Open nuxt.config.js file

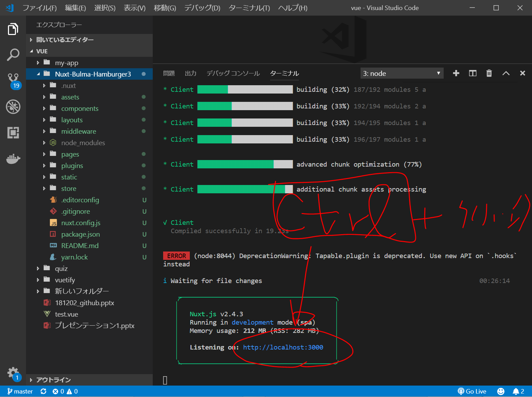click(81, 223)
